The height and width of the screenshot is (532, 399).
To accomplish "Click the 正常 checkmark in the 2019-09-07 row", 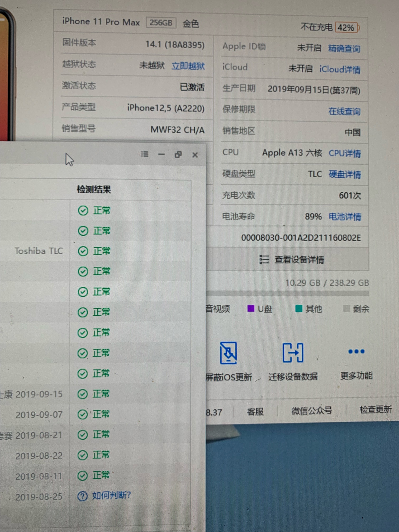I will [x=83, y=415].
